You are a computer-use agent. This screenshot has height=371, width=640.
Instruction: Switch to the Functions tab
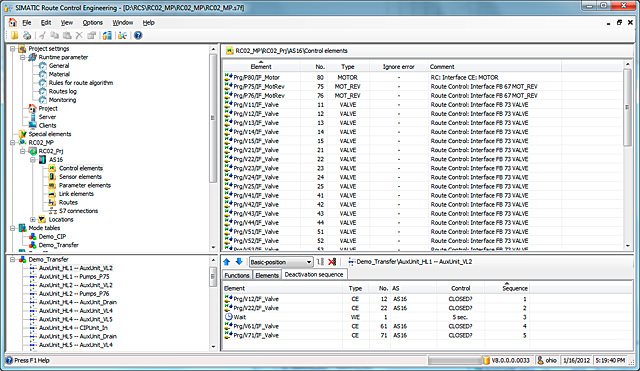(237, 275)
